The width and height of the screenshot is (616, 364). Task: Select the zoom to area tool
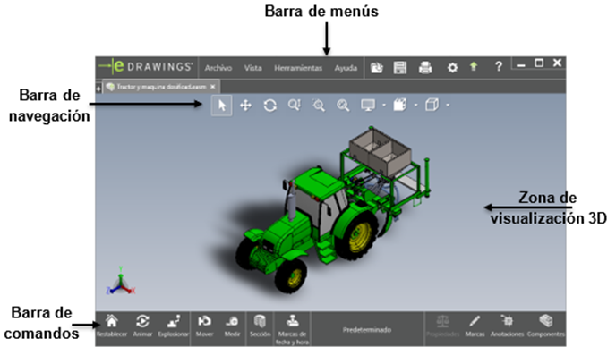coord(319,106)
